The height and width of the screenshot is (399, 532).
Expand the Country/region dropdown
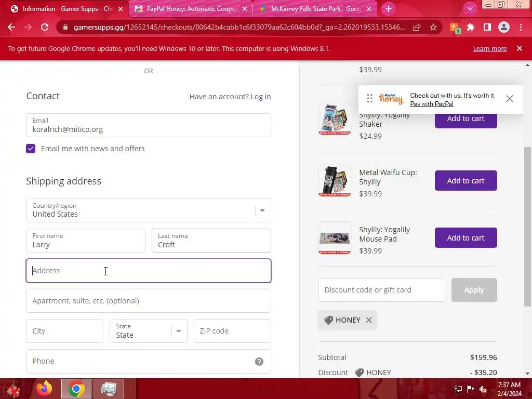pyautogui.click(x=149, y=210)
